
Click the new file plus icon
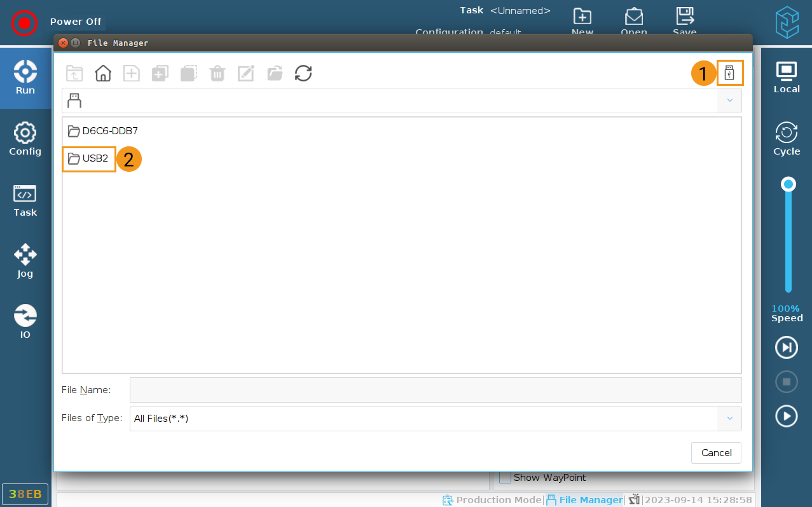click(x=131, y=73)
